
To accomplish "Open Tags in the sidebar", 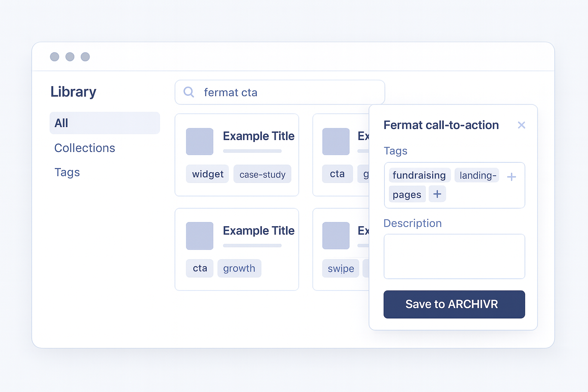I will click(x=67, y=172).
